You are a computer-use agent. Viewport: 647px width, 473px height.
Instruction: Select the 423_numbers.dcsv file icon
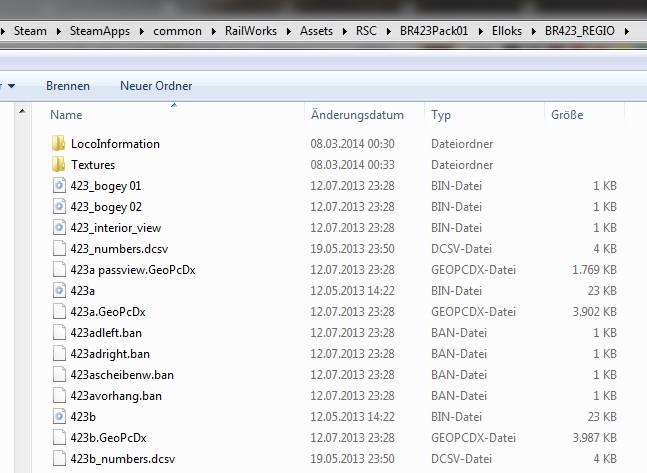coord(59,249)
